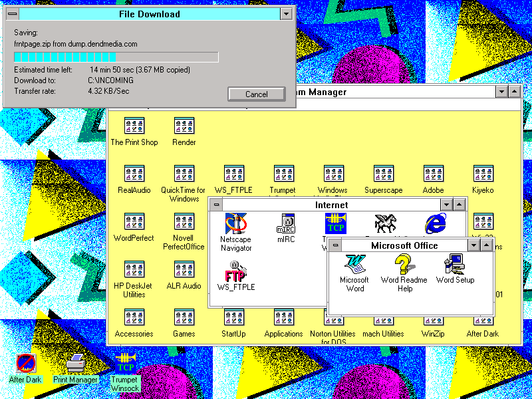The height and width of the screenshot is (399, 532).
Task: Open the WinZip program group
Action: pyautogui.click(x=434, y=321)
